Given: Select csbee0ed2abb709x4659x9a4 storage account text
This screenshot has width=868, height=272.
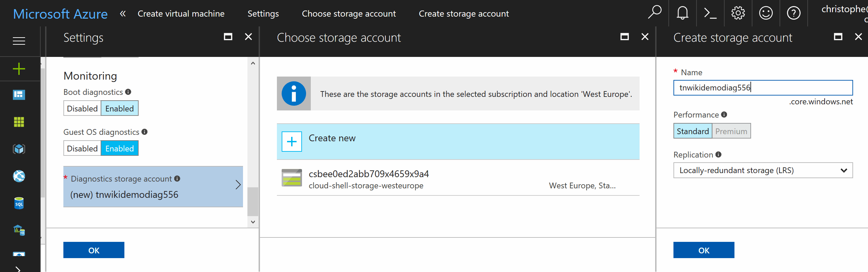Looking at the screenshot, I should [x=369, y=174].
